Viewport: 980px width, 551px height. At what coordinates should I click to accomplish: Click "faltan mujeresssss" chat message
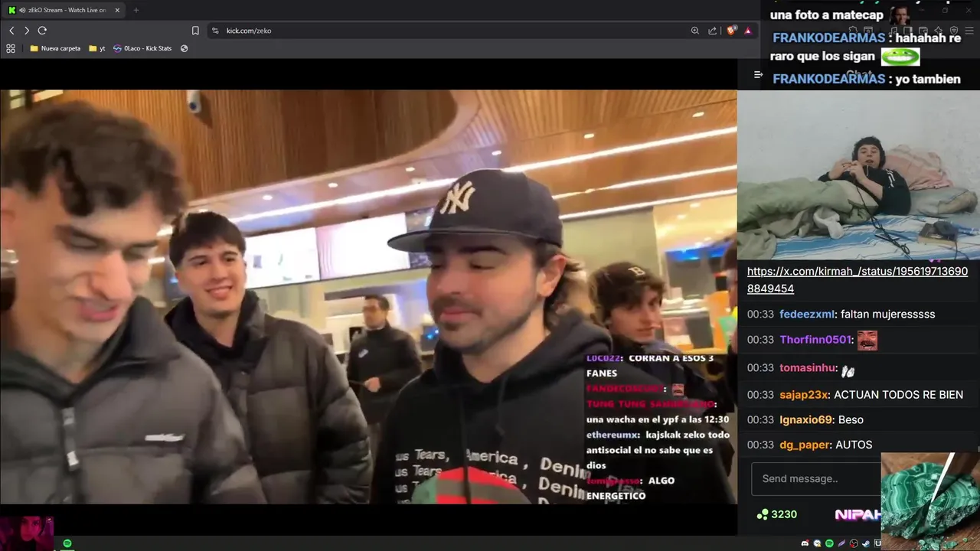coord(887,314)
